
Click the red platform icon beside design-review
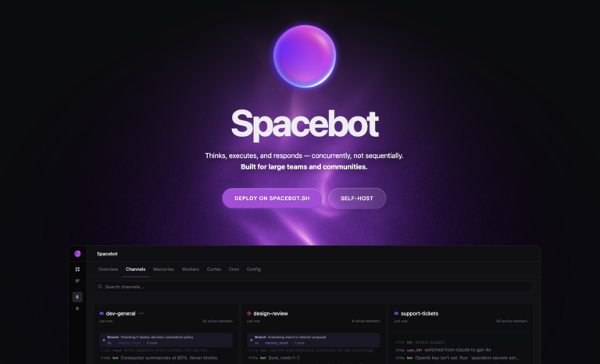249,313
